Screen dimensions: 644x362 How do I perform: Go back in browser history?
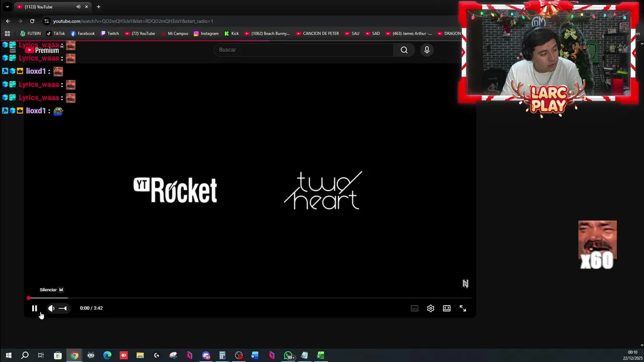point(8,21)
